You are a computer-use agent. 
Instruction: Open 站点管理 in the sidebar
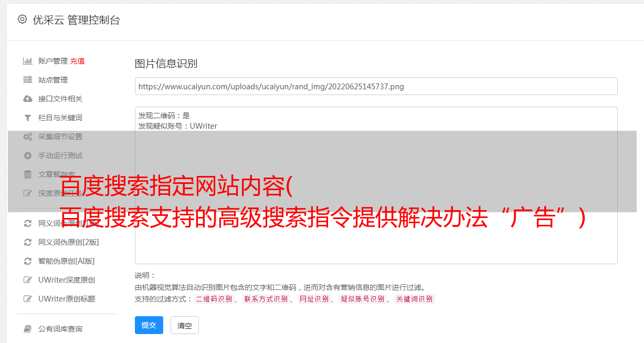click(53, 80)
